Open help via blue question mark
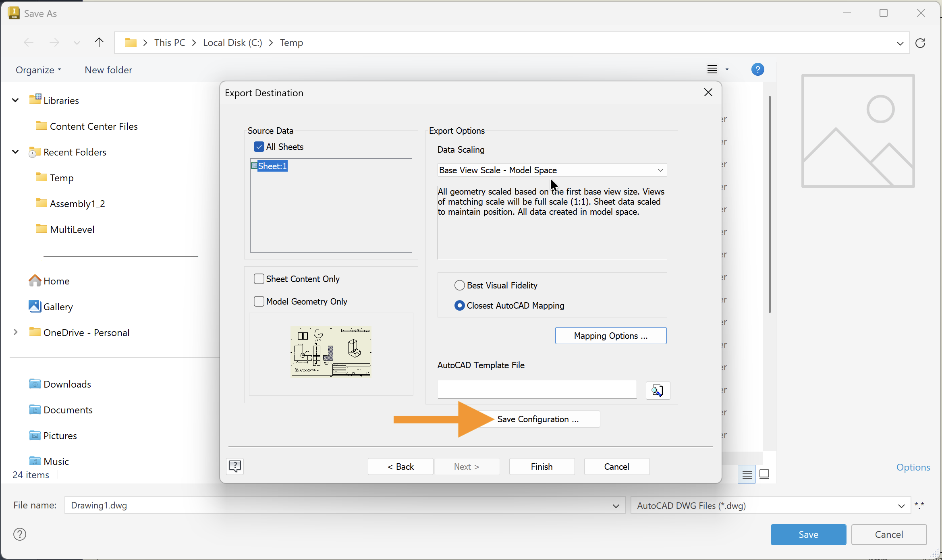 click(x=757, y=69)
